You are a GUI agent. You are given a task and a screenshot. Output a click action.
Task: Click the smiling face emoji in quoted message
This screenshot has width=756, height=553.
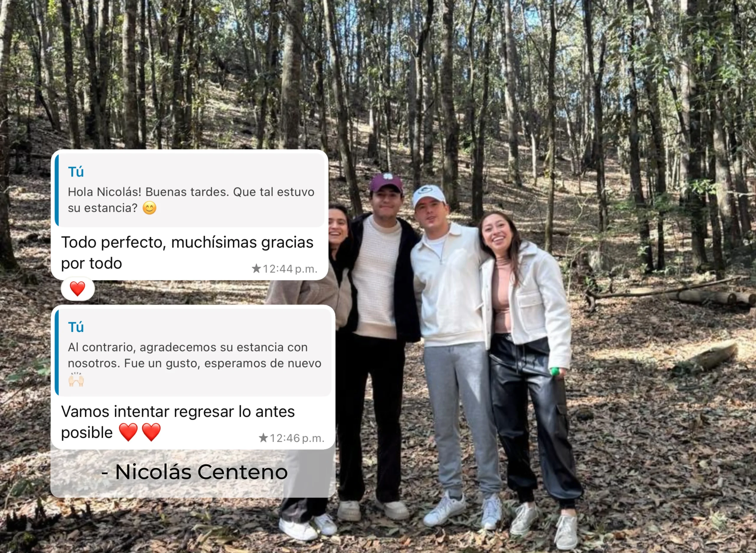(x=149, y=208)
